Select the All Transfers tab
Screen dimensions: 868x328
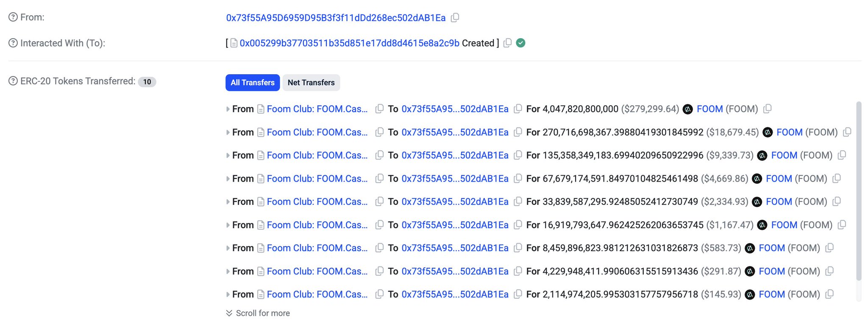coord(253,83)
